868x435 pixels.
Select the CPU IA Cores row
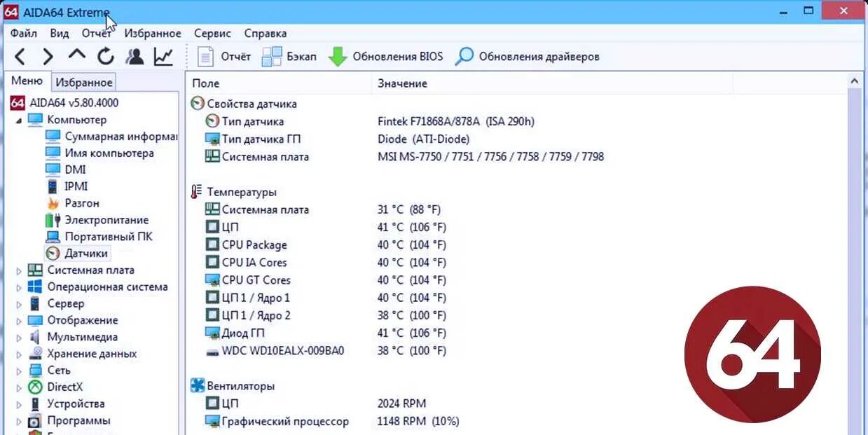coord(516,262)
